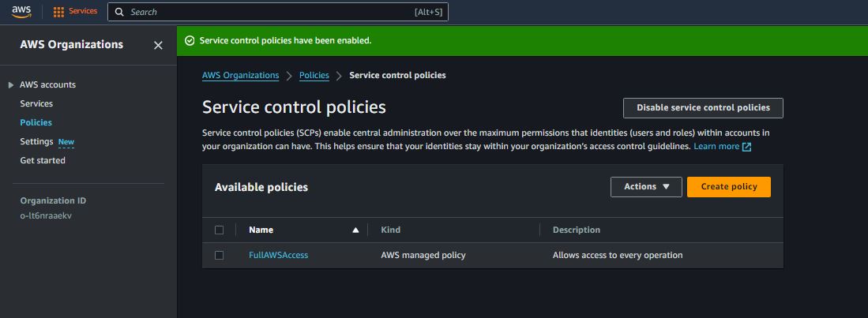This screenshot has height=318, width=868.
Task: Check the FullAWSAccess policy checkbox
Action: pyautogui.click(x=220, y=256)
